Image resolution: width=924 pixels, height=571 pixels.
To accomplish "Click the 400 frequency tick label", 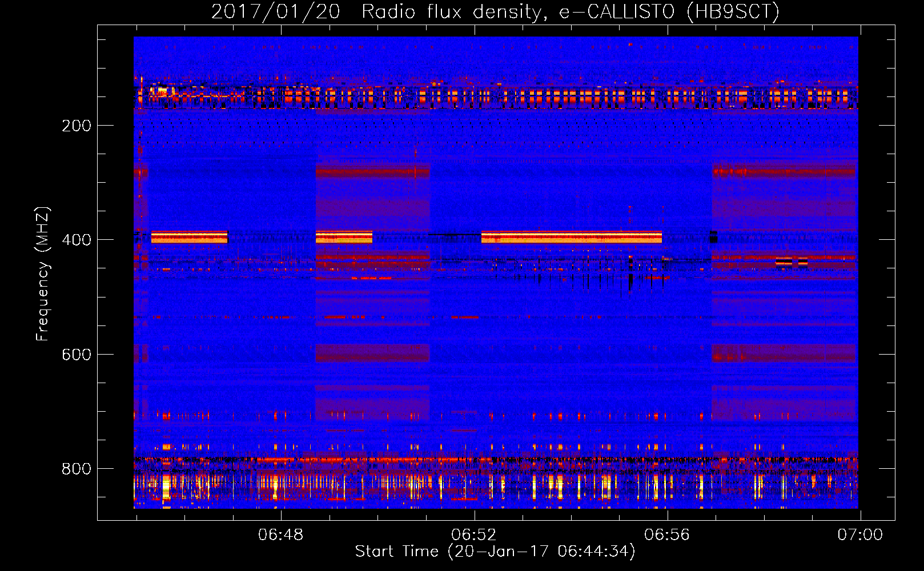I will (77, 240).
